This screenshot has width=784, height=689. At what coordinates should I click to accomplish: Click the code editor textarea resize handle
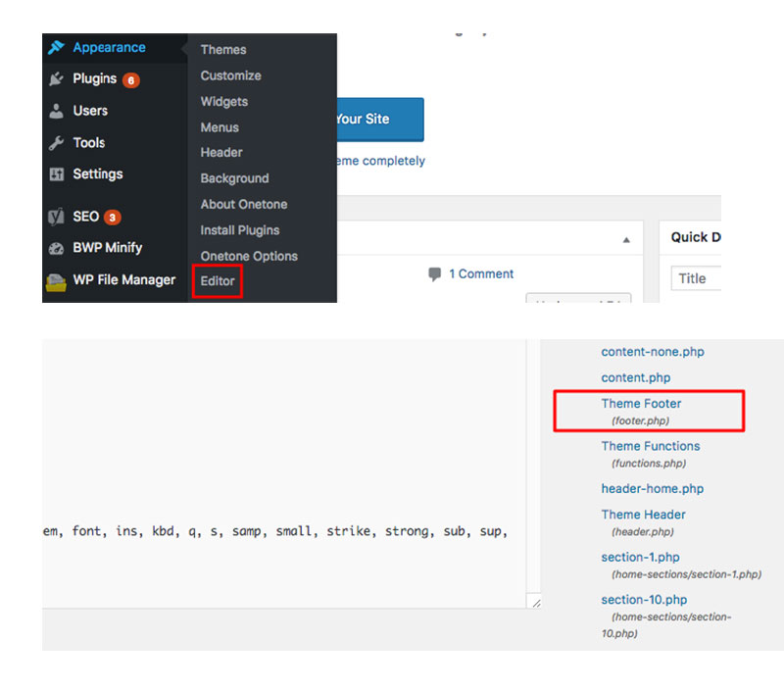click(x=536, y=603)
